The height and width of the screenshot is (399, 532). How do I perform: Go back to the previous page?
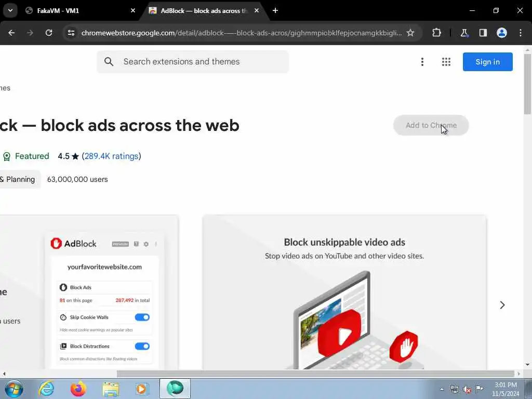coord(11,33)
